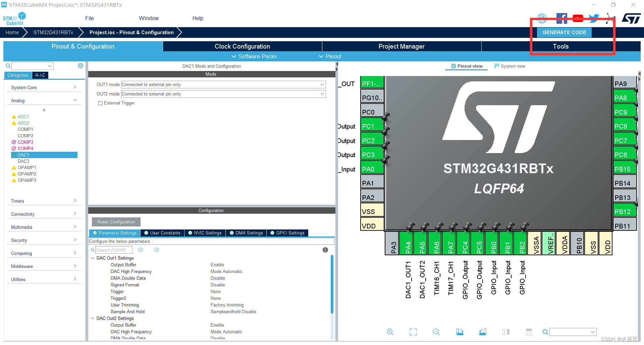Rotate the chip counterclockwise
Viewport: 644px width, 345px height.
point(483,332)
